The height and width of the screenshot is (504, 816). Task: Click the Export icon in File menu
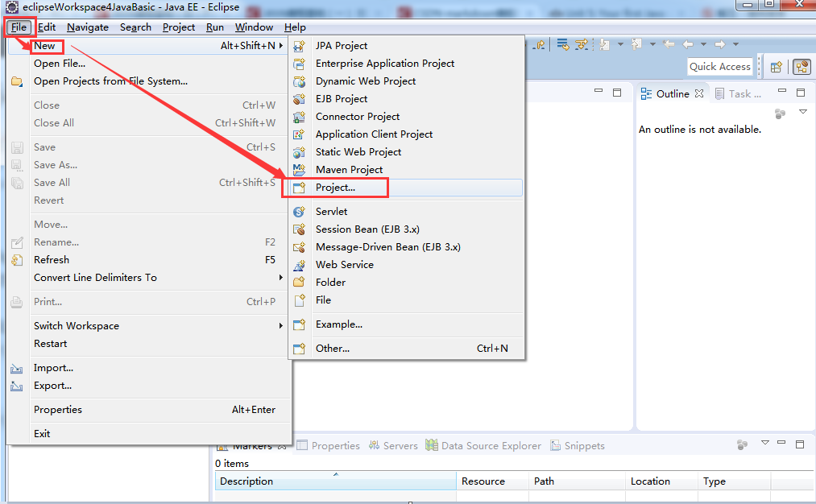(17, 386)
